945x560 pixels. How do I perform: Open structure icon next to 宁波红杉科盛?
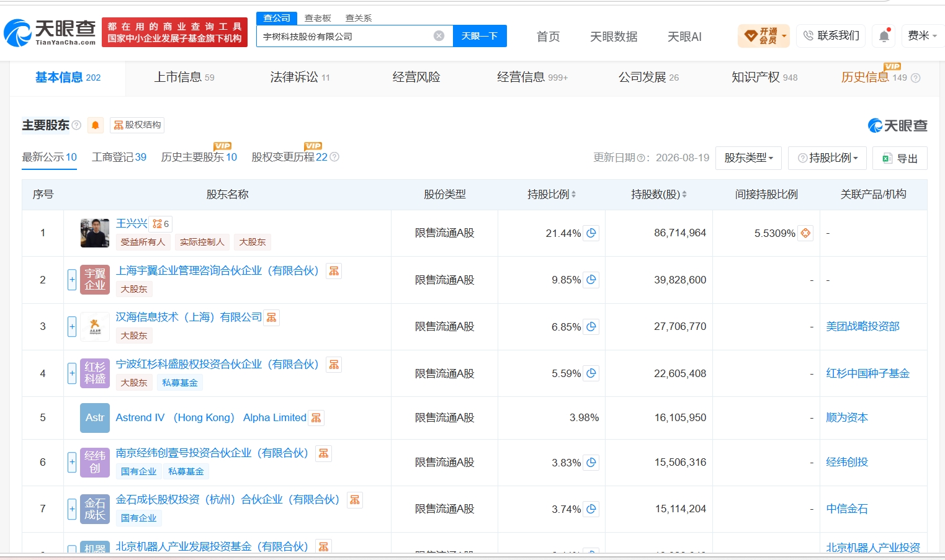click(334, 365)
